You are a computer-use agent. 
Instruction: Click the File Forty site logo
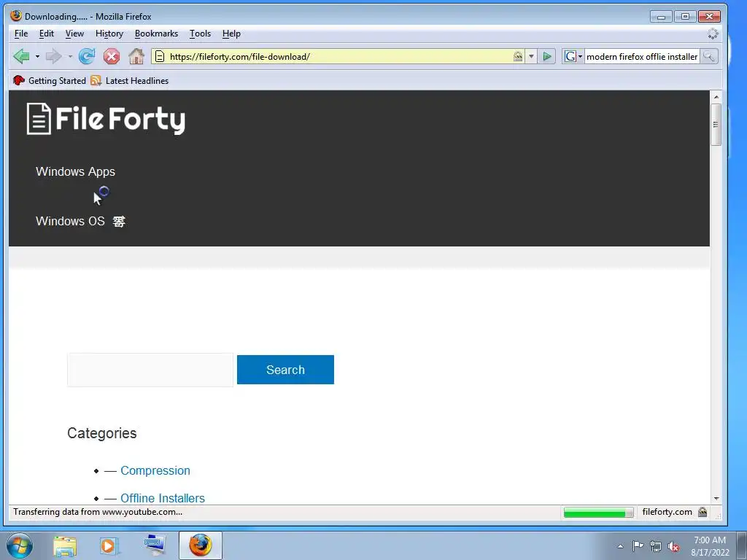[x=106, y=119]
